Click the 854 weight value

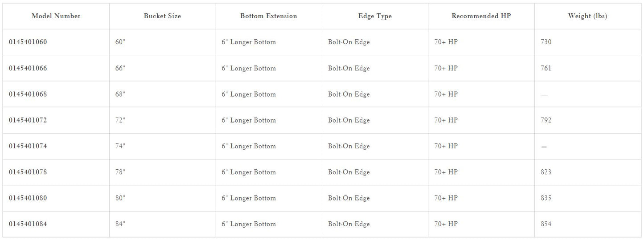546,224
